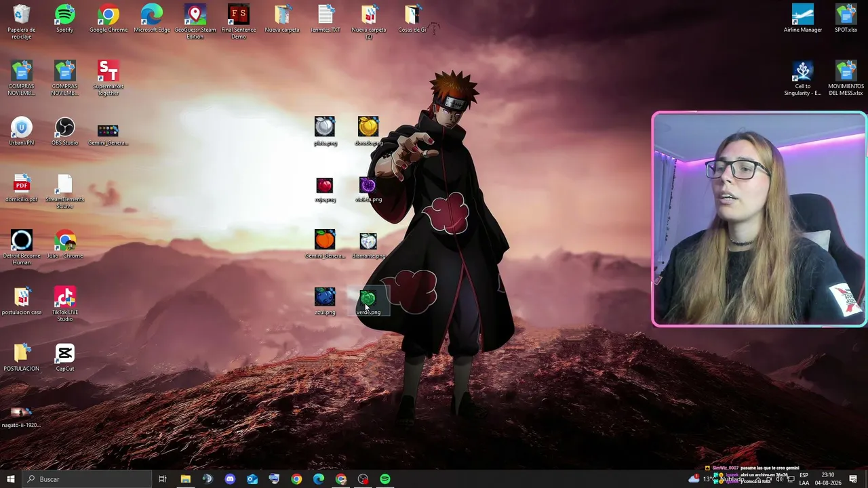This screenshot has height=488, width=868.
Task: Open Microsoft Edge from the taskbar
Action: [319, 479]
